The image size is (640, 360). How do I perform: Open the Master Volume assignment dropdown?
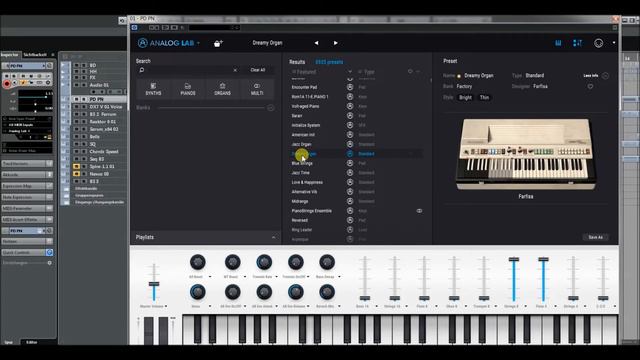tap(166, 306)
